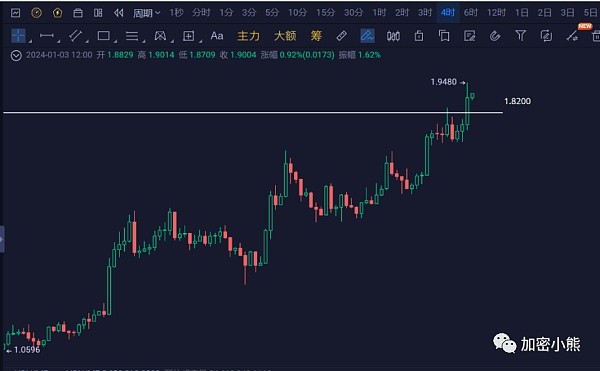Expand the channel tool options arrow

click(x=87, y=41)
